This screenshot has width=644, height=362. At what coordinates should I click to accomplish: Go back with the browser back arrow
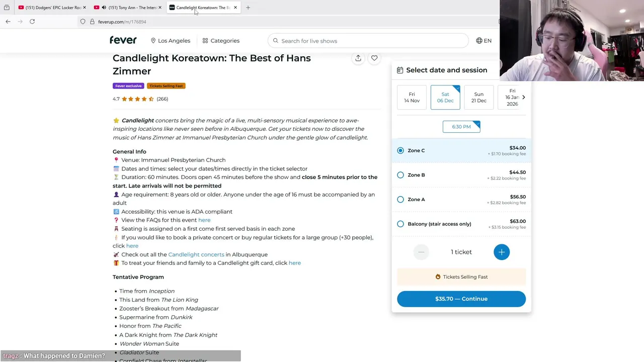(8, 22)
